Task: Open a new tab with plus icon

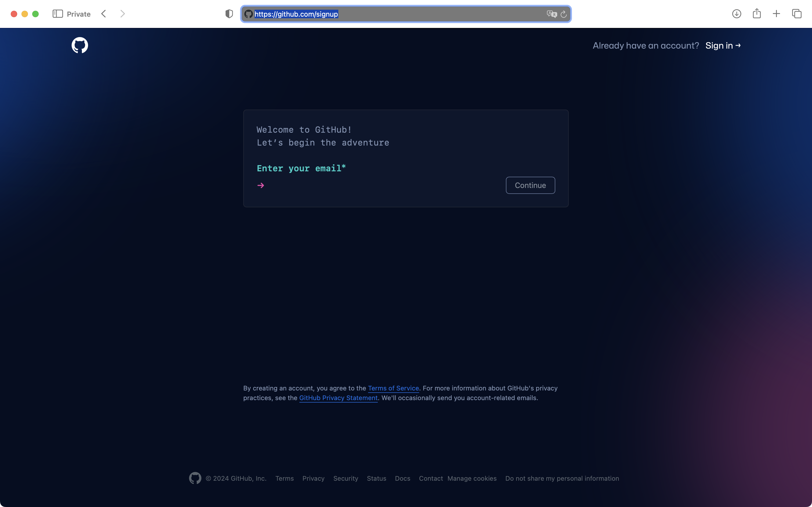Action: pyautogui.click(x=777, y=14)
